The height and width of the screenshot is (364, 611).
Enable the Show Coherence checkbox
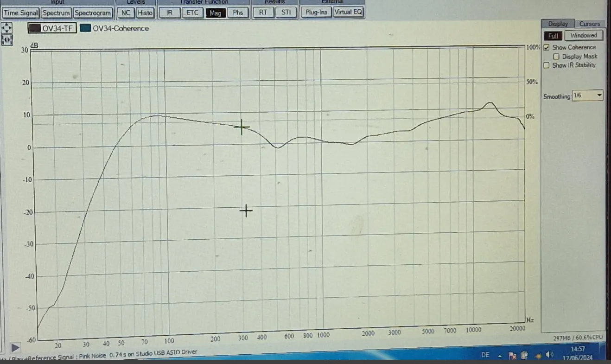click(547, 47)
